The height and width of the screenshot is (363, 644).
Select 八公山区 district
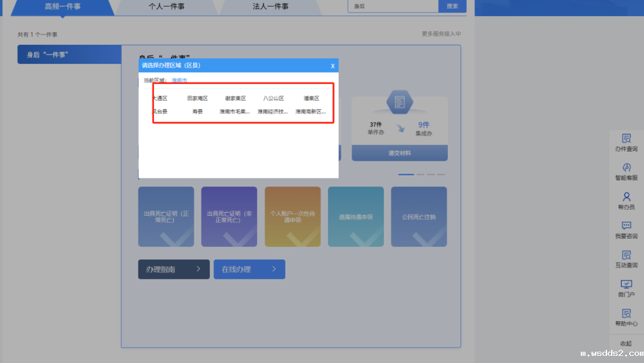click(273, 98)
